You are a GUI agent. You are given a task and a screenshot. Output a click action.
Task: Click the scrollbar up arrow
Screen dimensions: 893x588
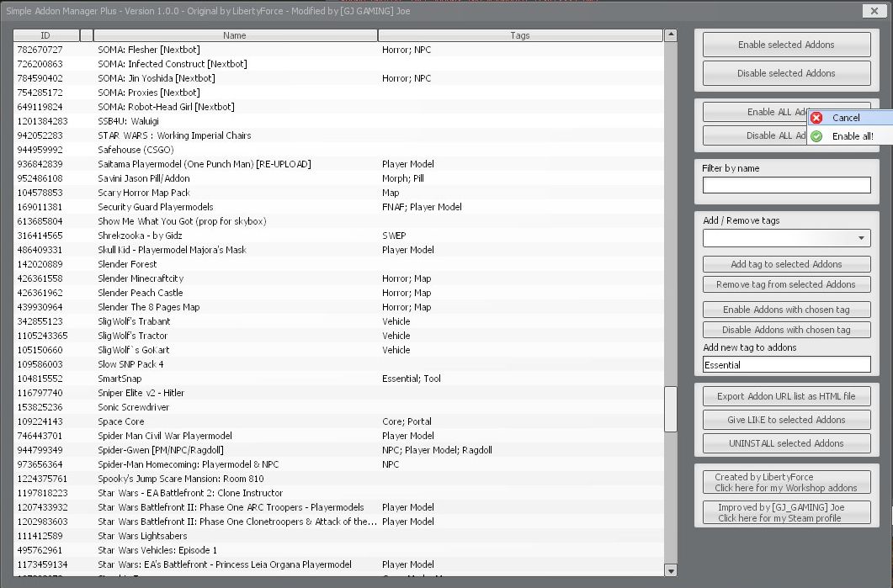pyautogui.click(x=670, y=35)
